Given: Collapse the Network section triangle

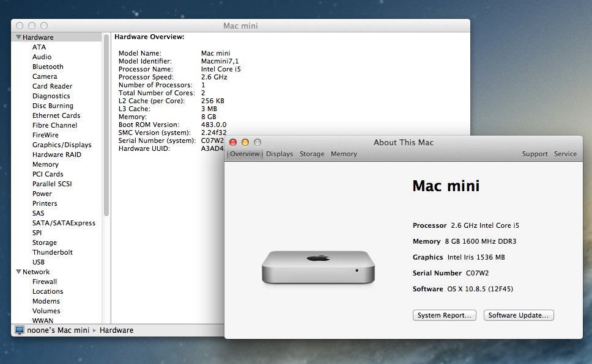Looking at the screenshot, I should [18, 272].
